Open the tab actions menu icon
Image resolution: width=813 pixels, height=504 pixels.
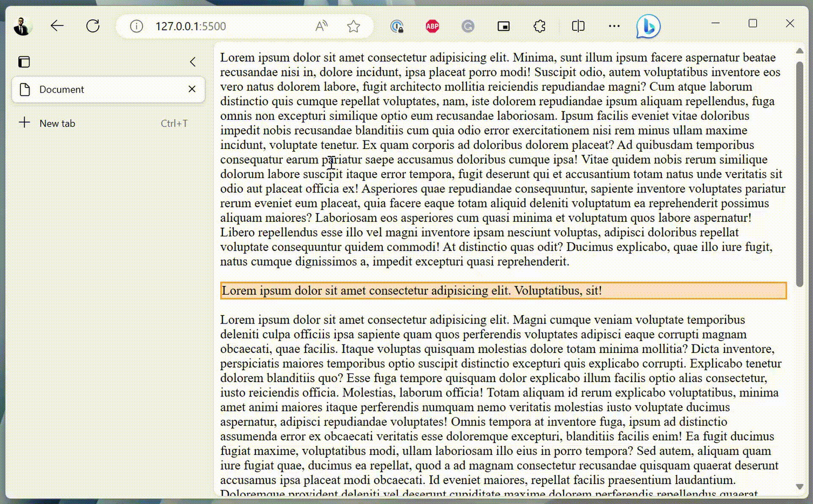[x=24, y=62]
